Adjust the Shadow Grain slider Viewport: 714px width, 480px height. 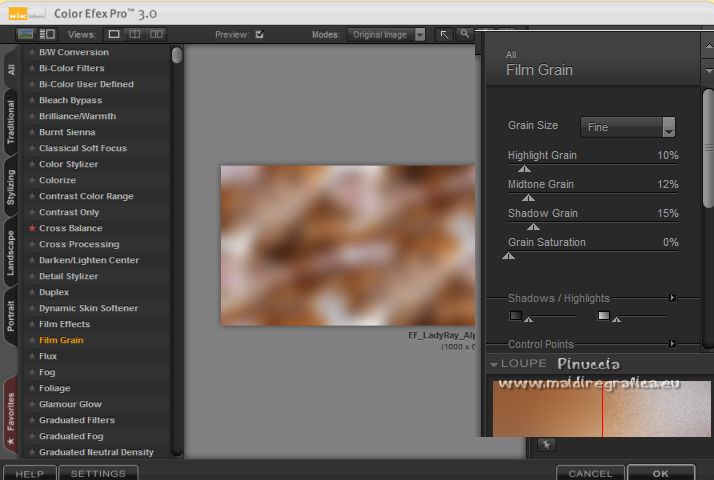533,227
